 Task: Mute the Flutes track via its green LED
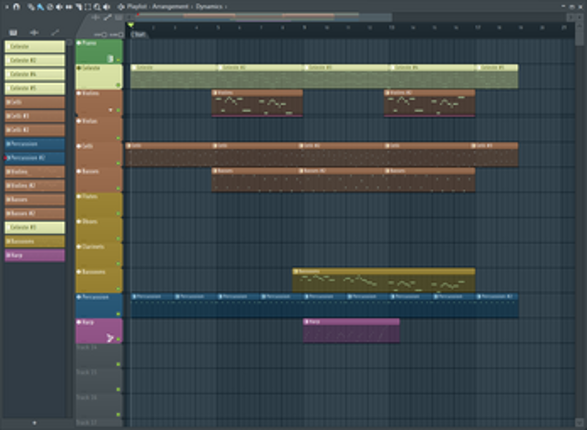118,214
